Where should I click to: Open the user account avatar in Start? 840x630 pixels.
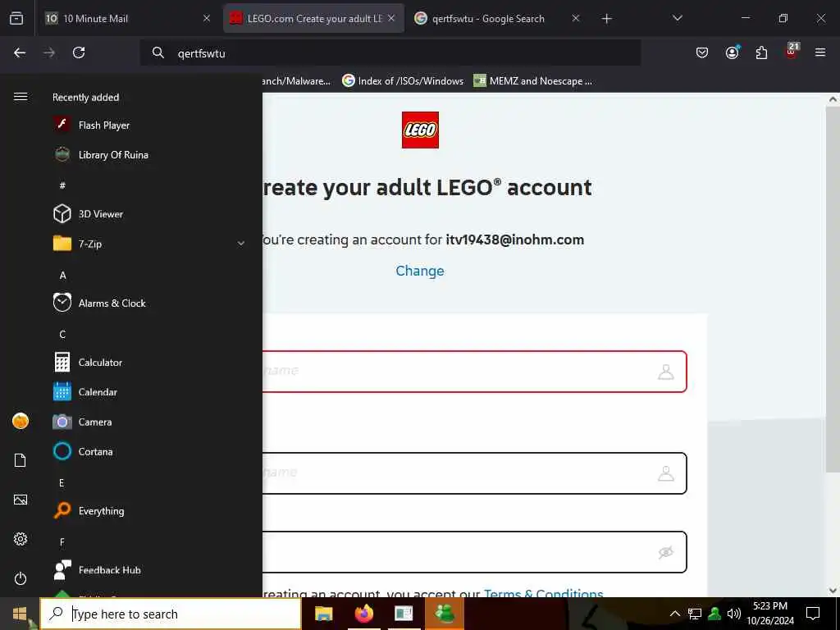(x=21, y=421)
